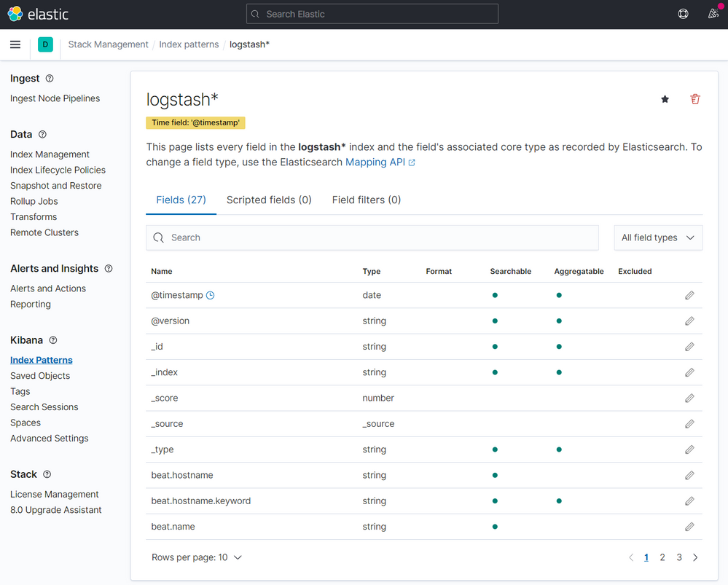Image resolution: width=728 pixels, height=585 pixels.
Task: Open Stack Management breadcrumb
Action: pyautogui.click(x=108, y=44)
